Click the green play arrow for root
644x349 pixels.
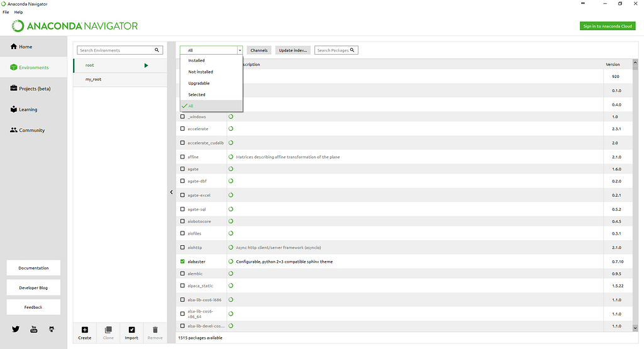146,65
